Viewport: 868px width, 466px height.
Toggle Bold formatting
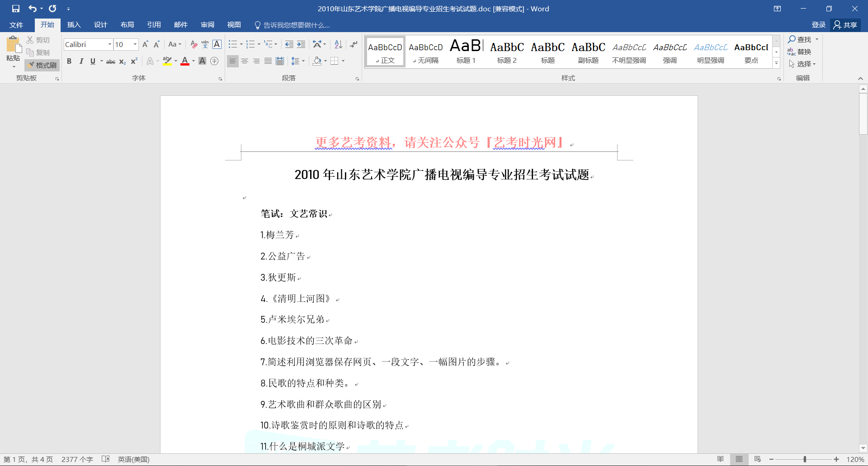(69, 61)
